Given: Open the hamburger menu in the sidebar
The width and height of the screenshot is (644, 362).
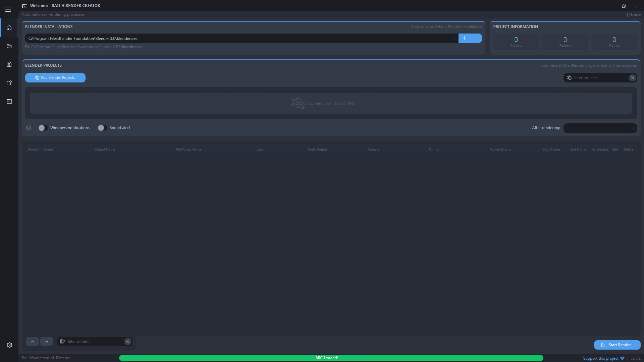Looking at the screenshot, I should (8, 9).
